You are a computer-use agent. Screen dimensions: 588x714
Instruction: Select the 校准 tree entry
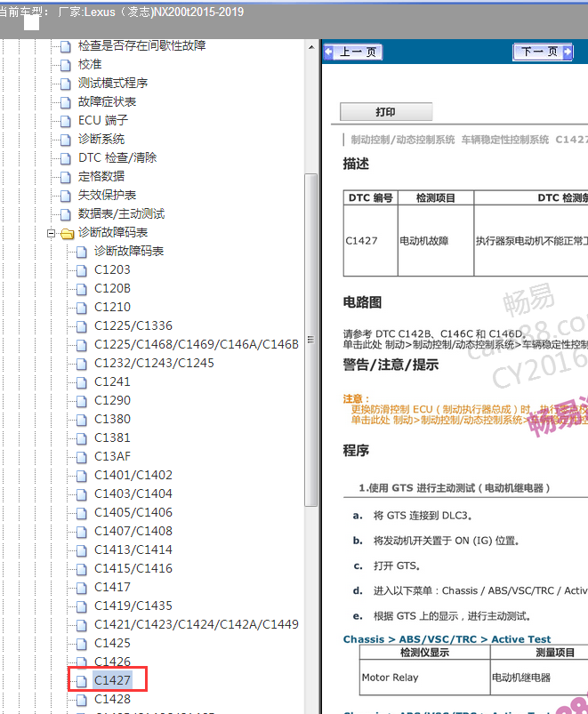tap(90, 64)
